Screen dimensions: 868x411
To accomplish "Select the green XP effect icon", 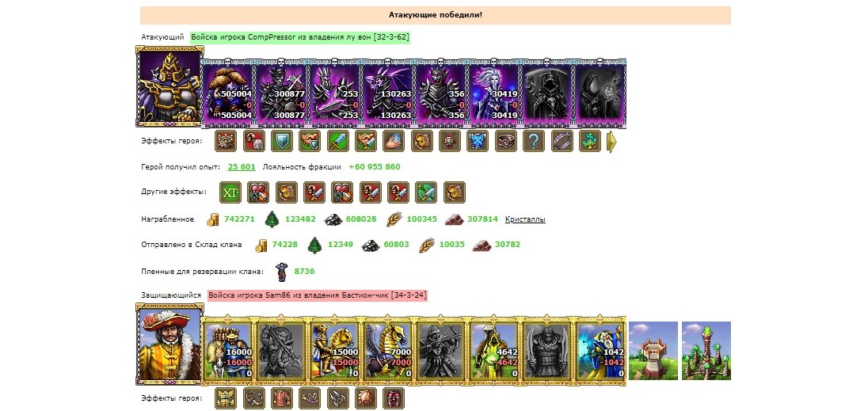I will [x=230, y=192].
